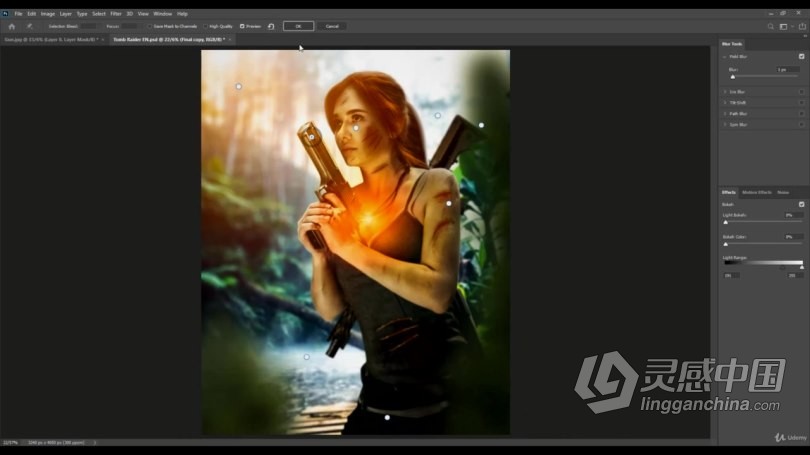Click the reset blur pins icon
Viewport: 810px width, 455px height.
(271, 26)
